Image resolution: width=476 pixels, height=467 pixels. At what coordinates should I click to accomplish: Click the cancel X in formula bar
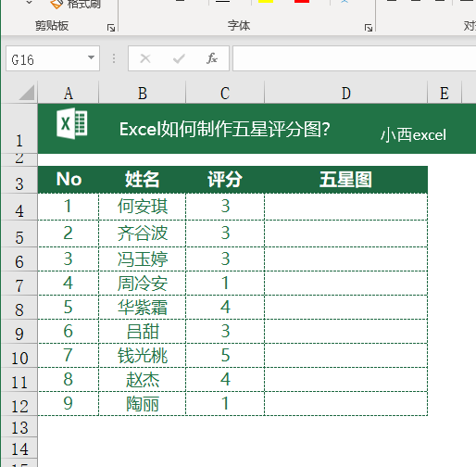tap(145, 58)
